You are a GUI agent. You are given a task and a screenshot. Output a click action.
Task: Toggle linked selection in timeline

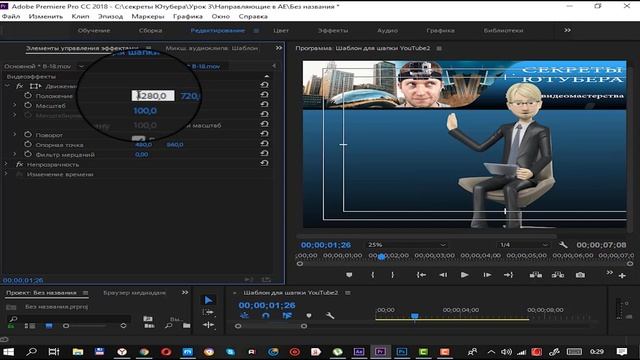coord(287,316)
